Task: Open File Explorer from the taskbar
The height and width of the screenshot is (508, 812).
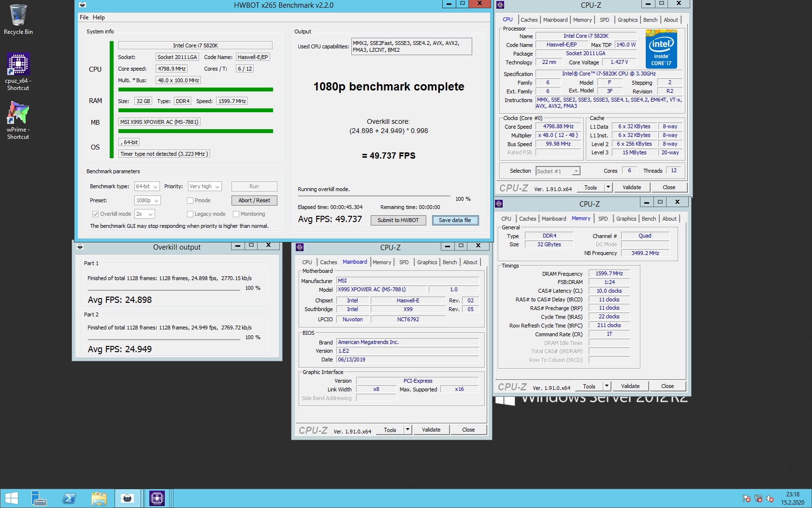Action: 99,498
